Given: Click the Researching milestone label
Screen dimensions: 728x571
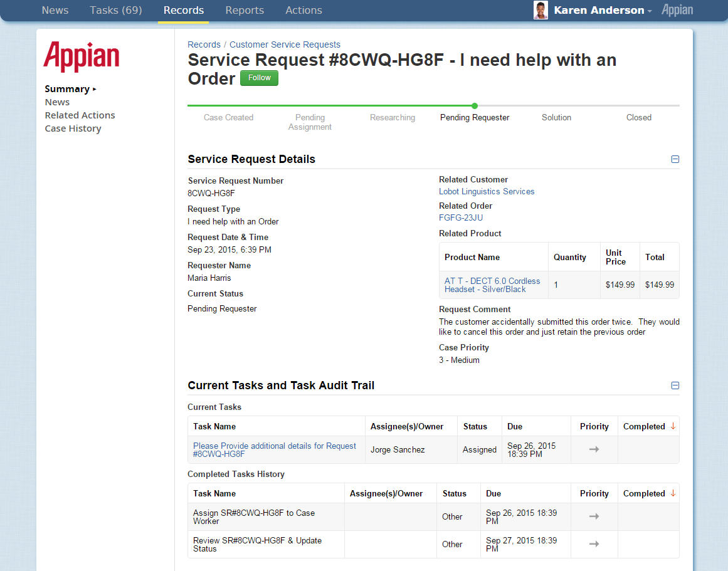Looking at the screenshot, I should coord(393,117).
